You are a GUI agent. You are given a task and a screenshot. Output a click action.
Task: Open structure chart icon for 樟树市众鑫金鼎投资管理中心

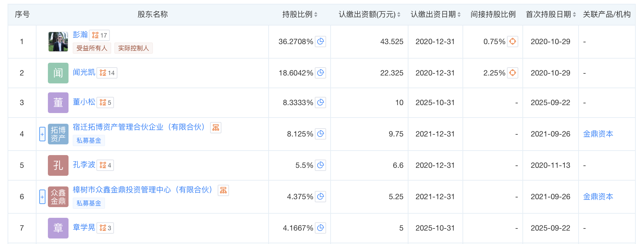click(224, 190)
